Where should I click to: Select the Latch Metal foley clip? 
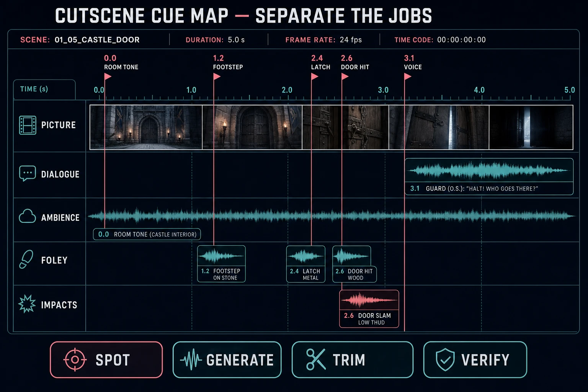pos(305,264)
